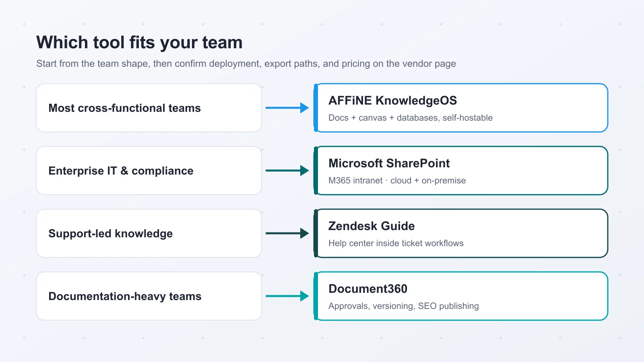Select the "Enterprise IT & compliance" card
Image resolution: width=644 pixels, height=362 pixels.
coord(149,171)
